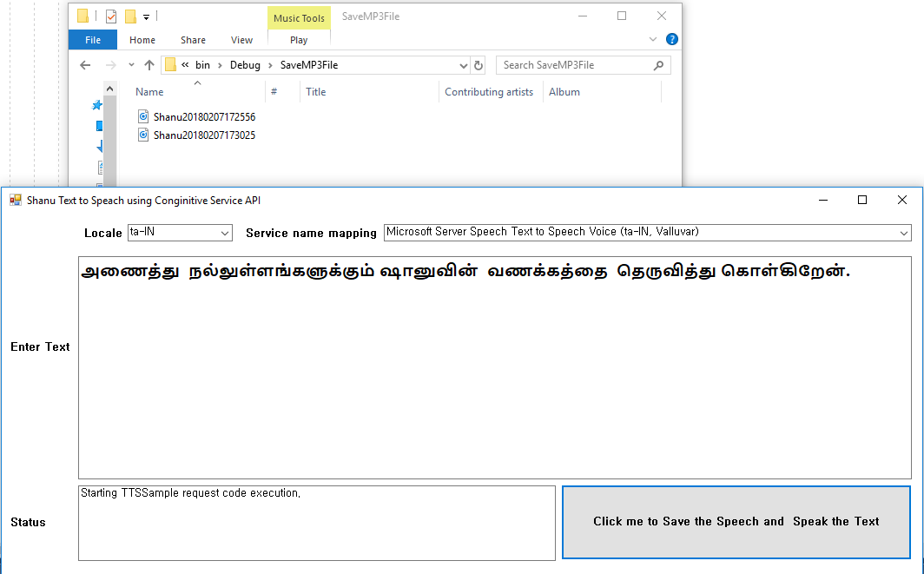Click the app icon in Shanu window title

click(x=16, y=201)
